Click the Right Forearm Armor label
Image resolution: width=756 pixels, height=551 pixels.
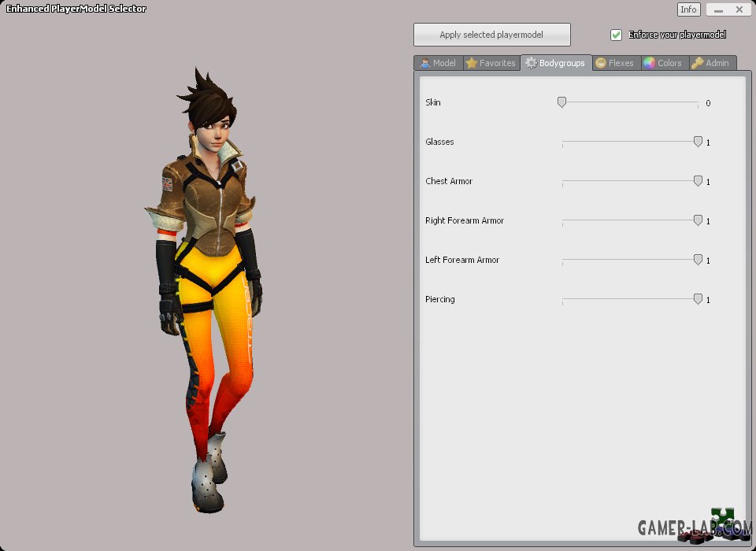(465, 220)
